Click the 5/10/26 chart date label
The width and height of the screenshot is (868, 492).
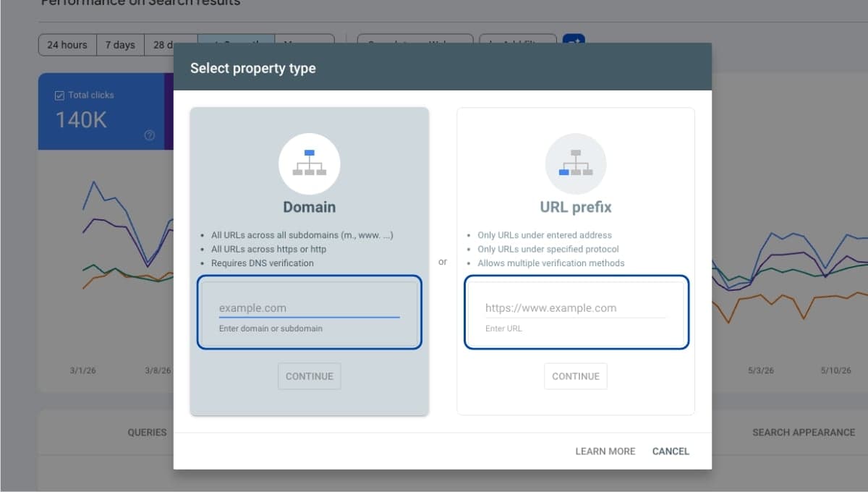(838, 370)
